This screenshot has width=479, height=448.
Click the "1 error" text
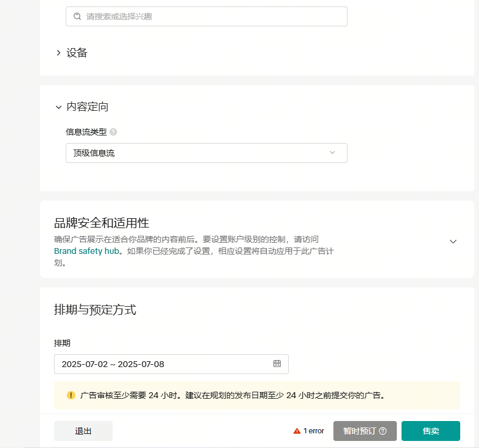pos(313,431)
